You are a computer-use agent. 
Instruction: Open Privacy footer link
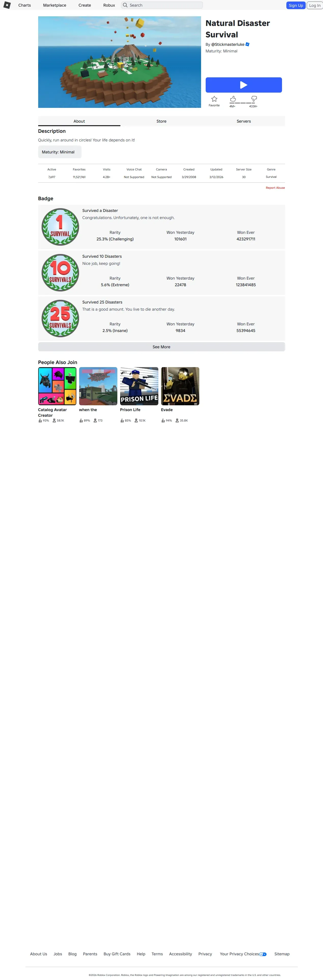tap(205, 954)
